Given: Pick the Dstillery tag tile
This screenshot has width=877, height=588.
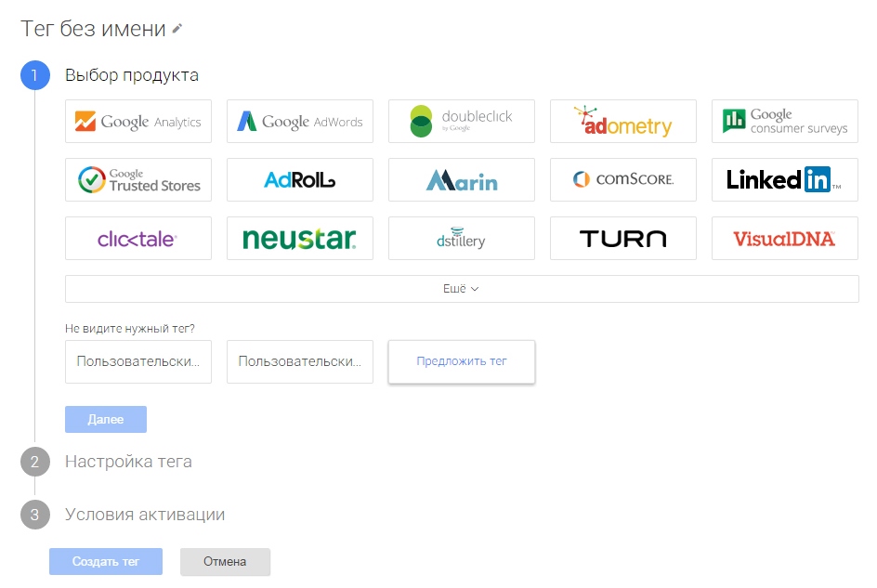Looking at the screenshot, I should coord(462,239).
